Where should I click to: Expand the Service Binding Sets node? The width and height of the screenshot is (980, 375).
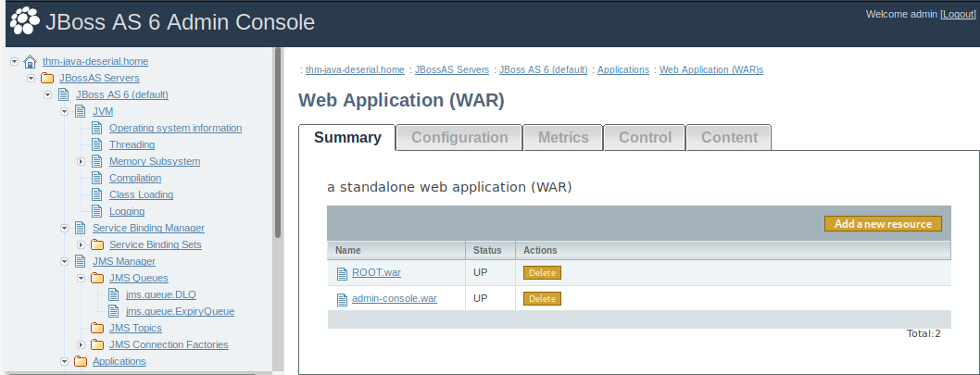pos(81,244)
